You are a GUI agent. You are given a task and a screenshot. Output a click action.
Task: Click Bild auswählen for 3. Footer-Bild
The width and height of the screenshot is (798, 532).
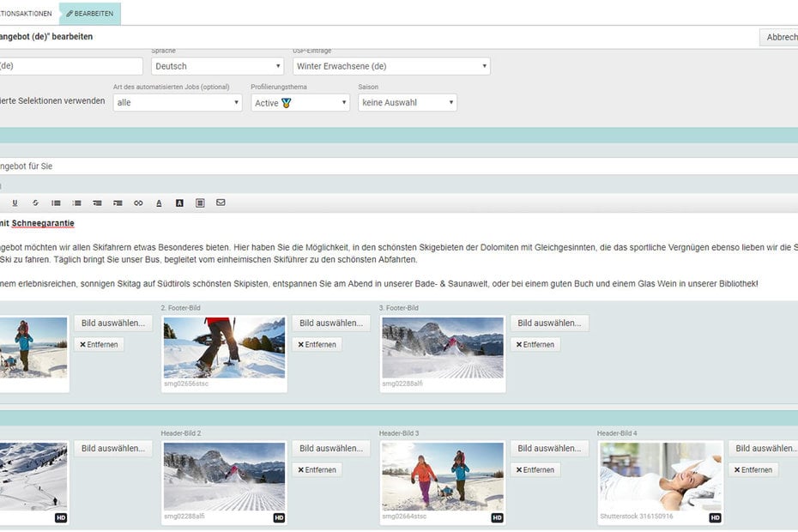(550, 323)
